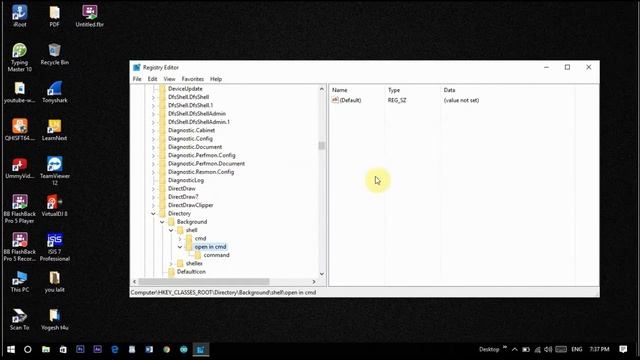Select the Diagnostic.Resmon.Config key

pos(201,172)
